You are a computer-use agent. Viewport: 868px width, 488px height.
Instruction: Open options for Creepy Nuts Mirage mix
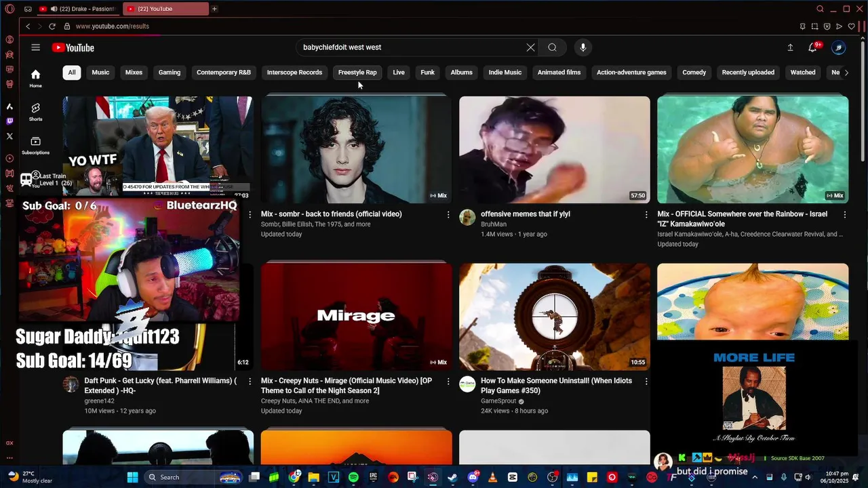pyautogui.click(x=448, y=382)
